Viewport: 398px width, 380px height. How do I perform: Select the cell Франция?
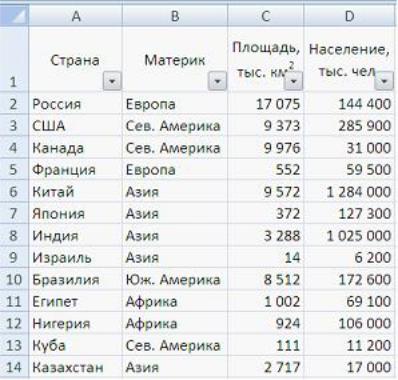(x=76, y=169)
